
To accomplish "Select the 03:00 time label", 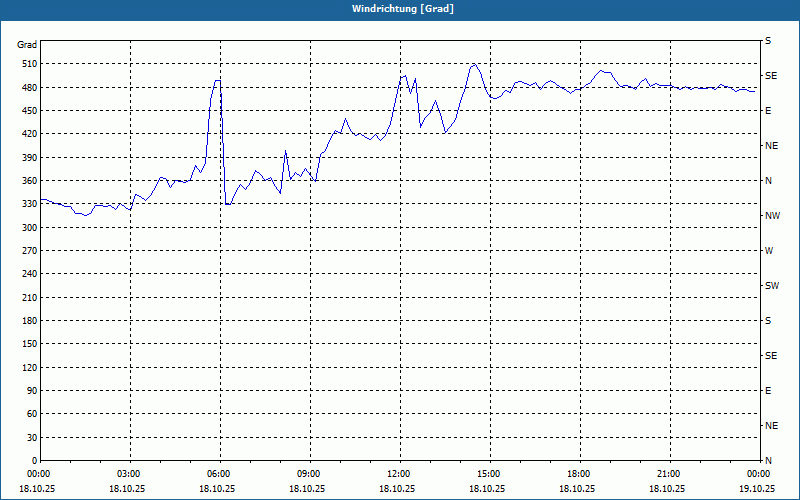I will coord(130,474).
